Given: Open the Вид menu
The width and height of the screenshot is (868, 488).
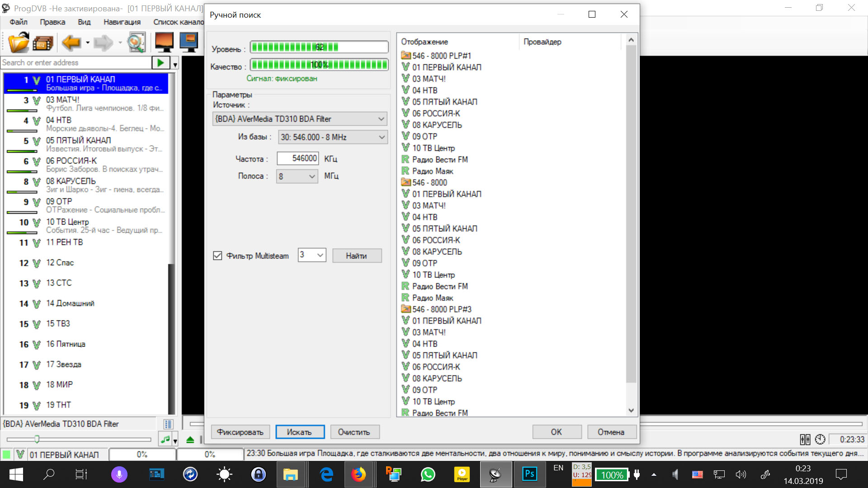Looking at the screenshot, I should click(84, 22).
